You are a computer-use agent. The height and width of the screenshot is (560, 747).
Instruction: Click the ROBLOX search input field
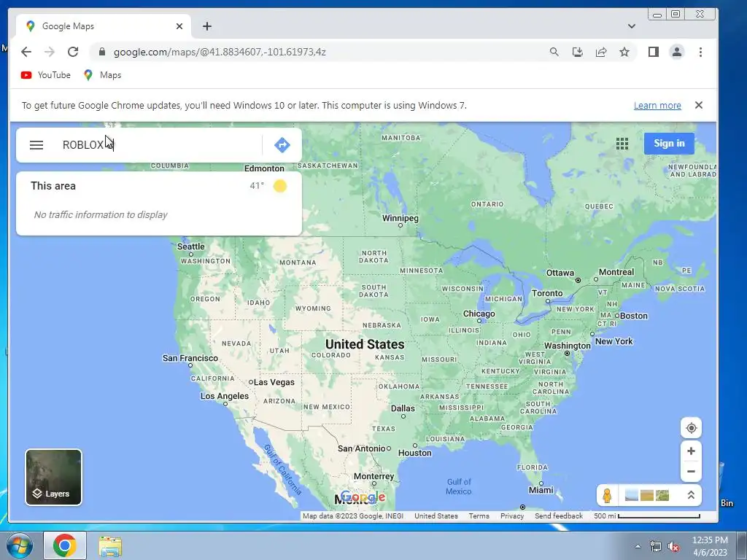pyautogui.click(x=160, y=145)
